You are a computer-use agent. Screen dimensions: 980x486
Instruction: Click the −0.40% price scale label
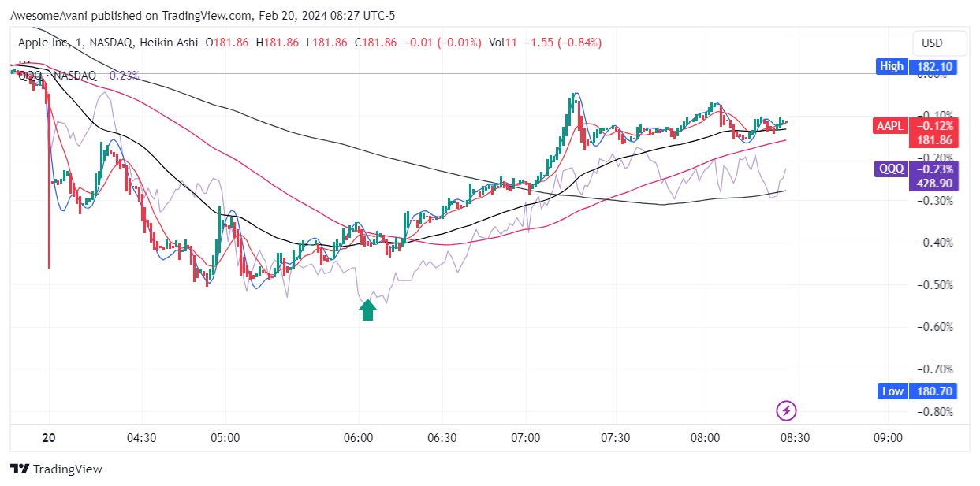click(936, 242)
